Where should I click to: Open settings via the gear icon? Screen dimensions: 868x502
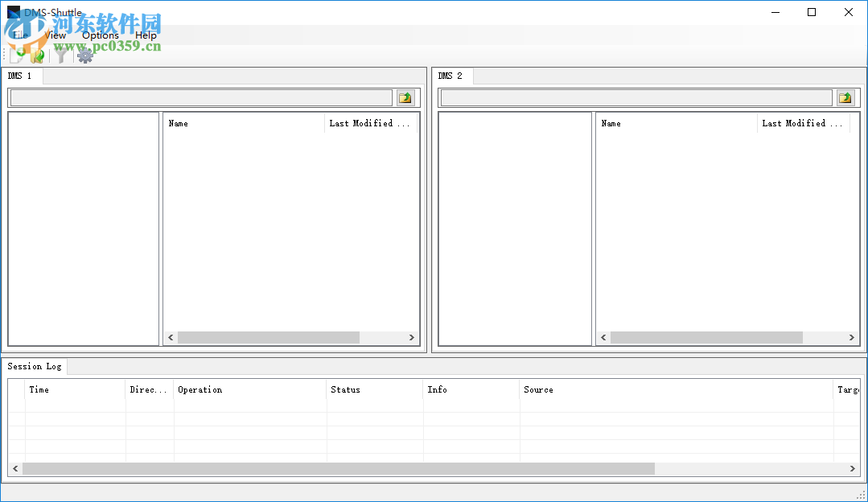pyautogui.click(x=84, y=55)
